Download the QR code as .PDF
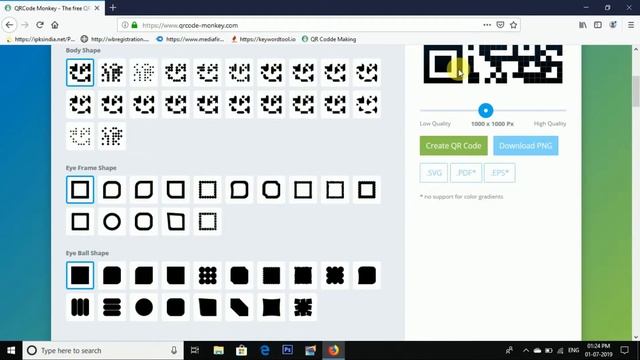Image resolution: width=640 pixels, height=360 pixels. coord(466,173)
